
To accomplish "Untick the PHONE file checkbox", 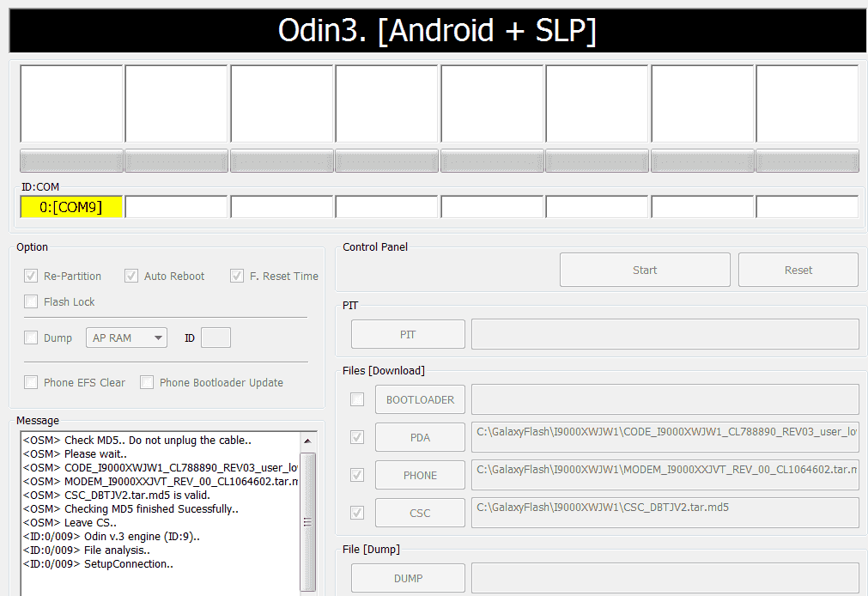I will coord(357,475).
